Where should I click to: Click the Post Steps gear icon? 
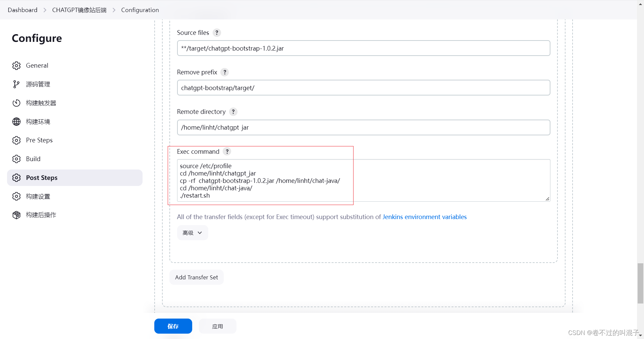pos(16,178)
